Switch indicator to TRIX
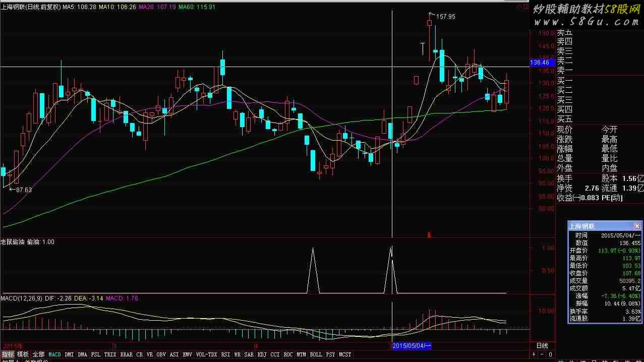 click(110, 354)
